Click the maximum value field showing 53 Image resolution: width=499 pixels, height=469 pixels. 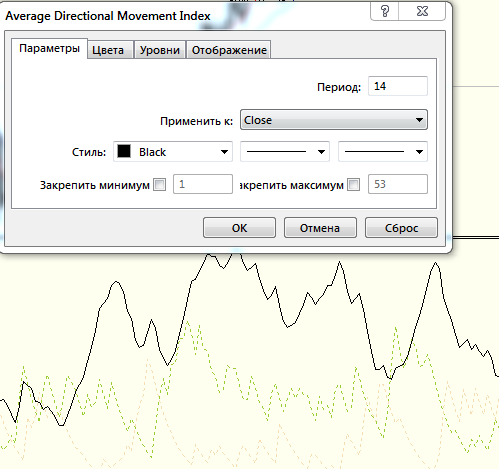click(398, 184)
